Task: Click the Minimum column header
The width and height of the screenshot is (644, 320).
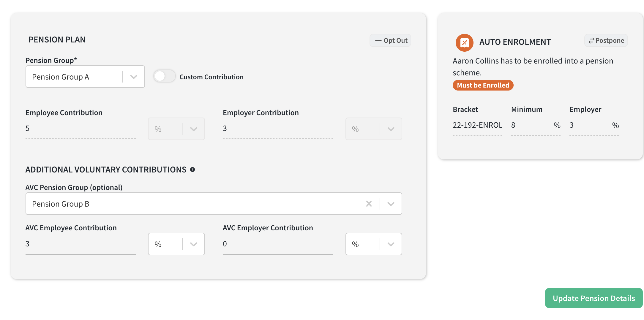Action: [527, 109]
